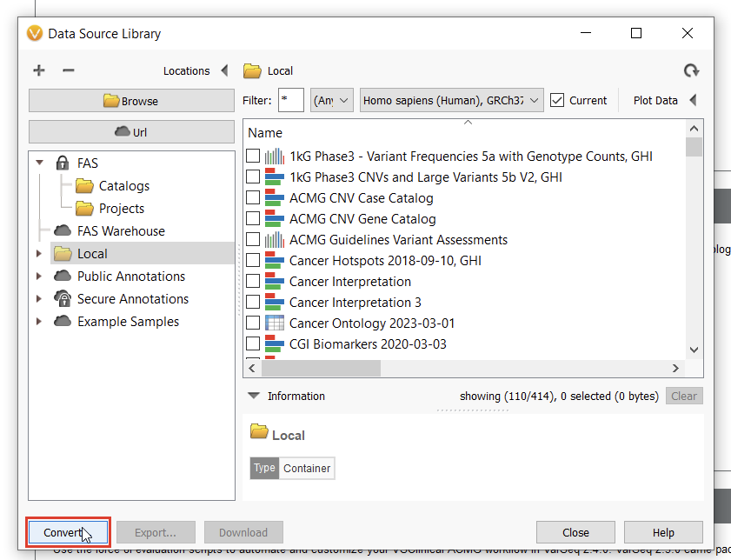Click inside the filter text field
The image size is (731, 560).
tap(291, 100)
